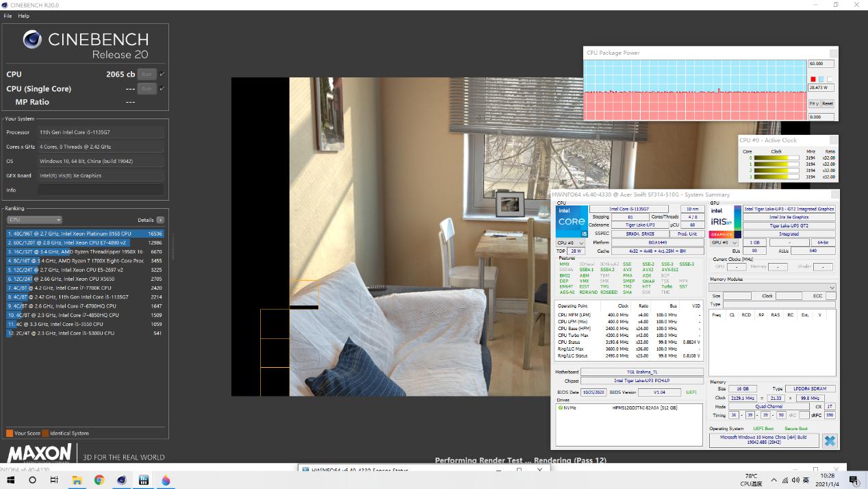Select Ryzen 7 1700X ranking row

(x=85, y=261)
